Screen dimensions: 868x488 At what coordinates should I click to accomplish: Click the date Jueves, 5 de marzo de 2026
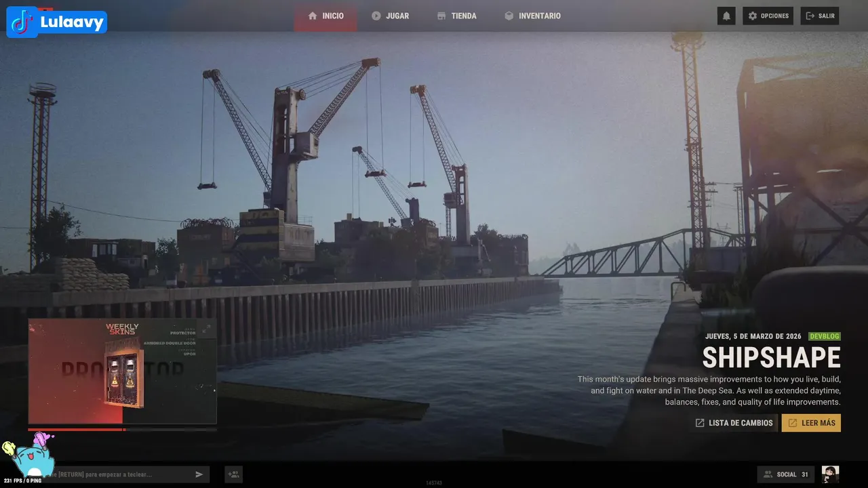(x=753, y=336)
